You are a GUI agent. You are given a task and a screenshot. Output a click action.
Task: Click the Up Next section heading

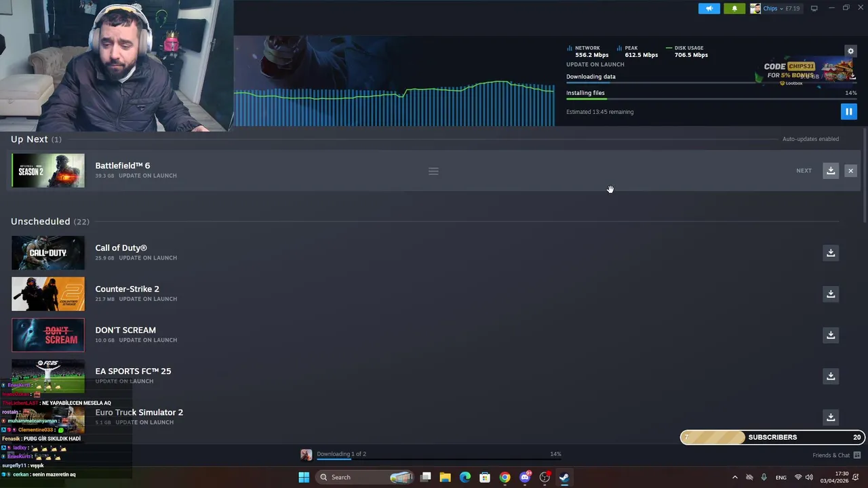click(29, 139)
